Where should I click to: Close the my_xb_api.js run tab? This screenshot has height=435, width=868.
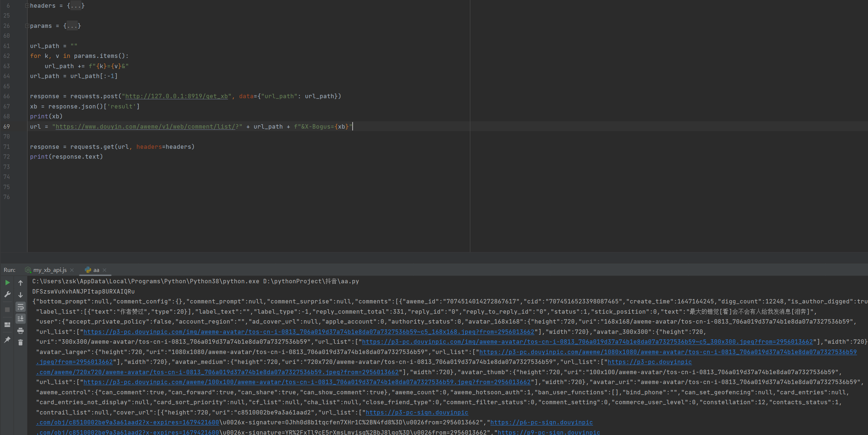72,270
